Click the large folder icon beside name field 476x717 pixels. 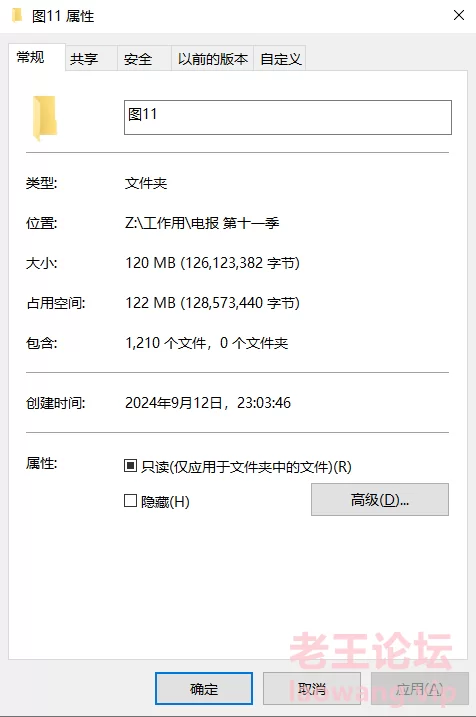tap(45, 118)
